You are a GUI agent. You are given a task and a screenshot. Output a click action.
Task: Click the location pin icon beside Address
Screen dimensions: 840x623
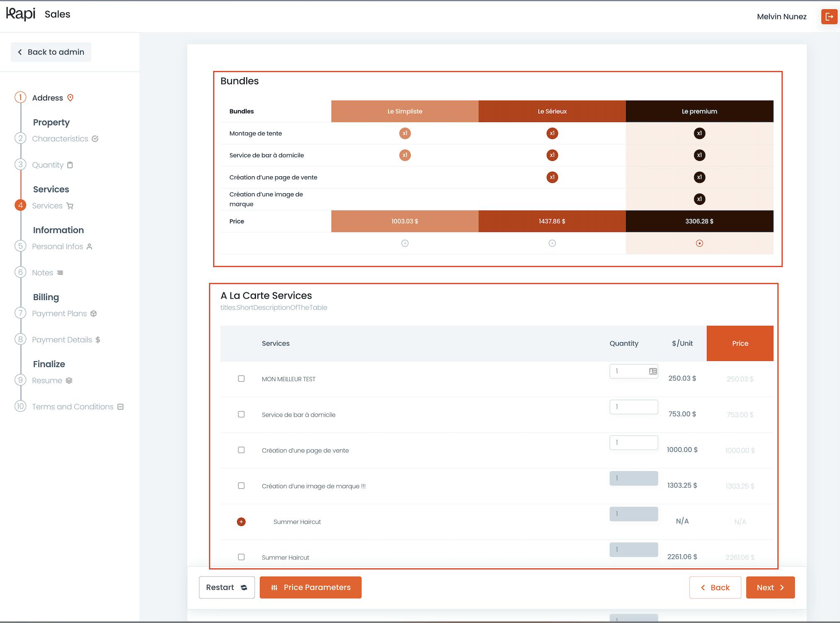pyautogui.click(x=70, y=98)
